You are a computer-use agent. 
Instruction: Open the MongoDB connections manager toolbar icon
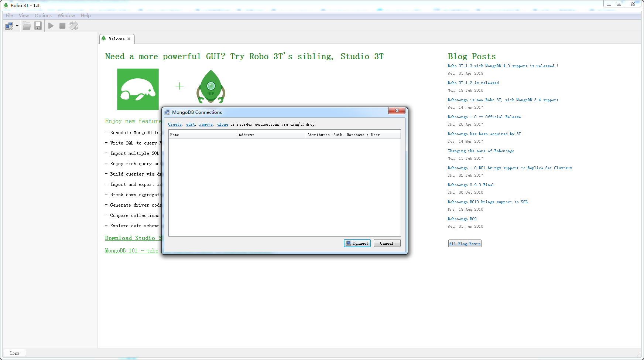coord(9,26)
